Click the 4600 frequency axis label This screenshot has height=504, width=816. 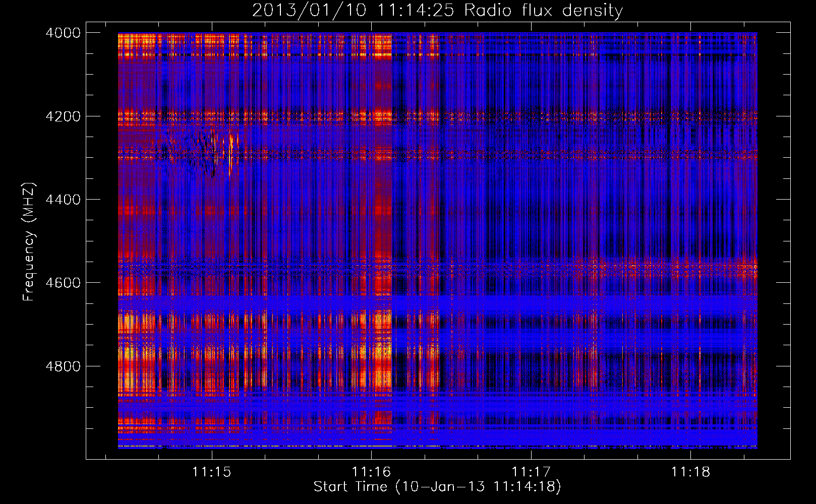pos(63,283)
